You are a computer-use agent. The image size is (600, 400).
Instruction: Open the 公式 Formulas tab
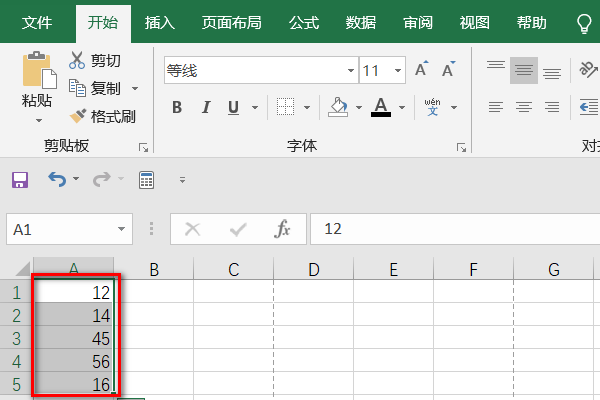pyautogui.click(x=304, y=23)
